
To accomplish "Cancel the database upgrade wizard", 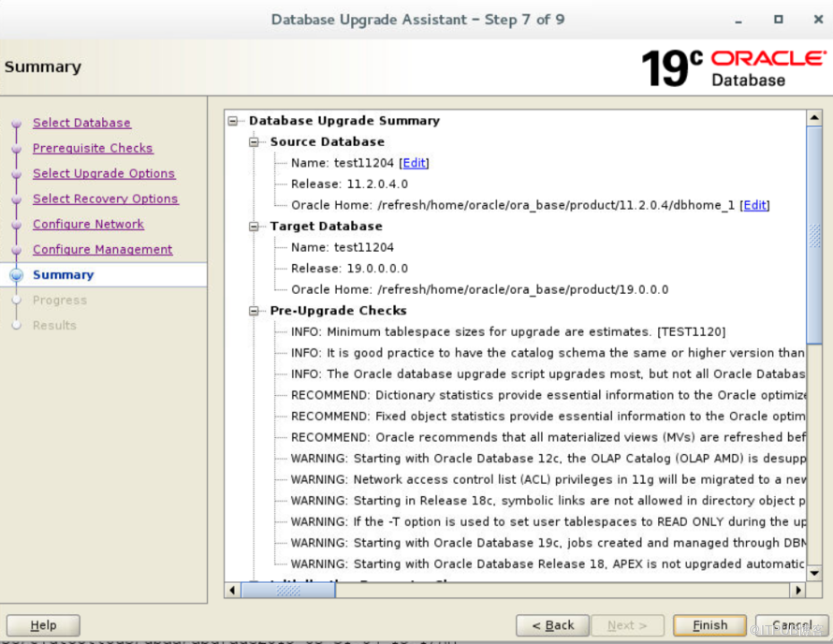I will [x=792, y=625].
